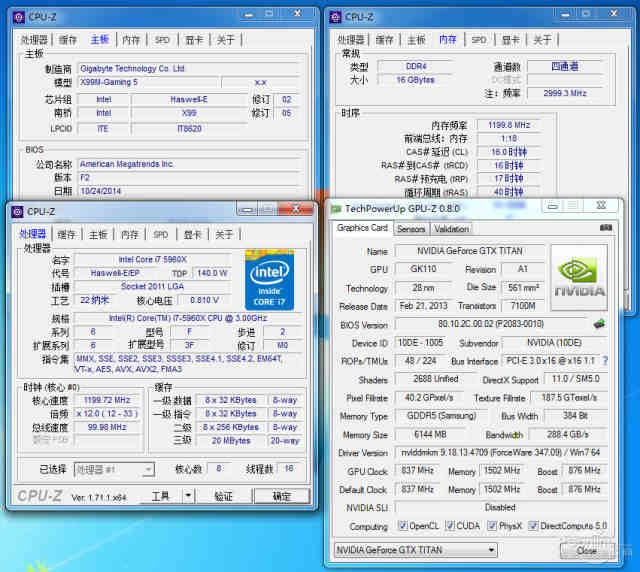Toggle the OpenCL checkbox
This screenshot has width=640, height=572.
point(402,525)
